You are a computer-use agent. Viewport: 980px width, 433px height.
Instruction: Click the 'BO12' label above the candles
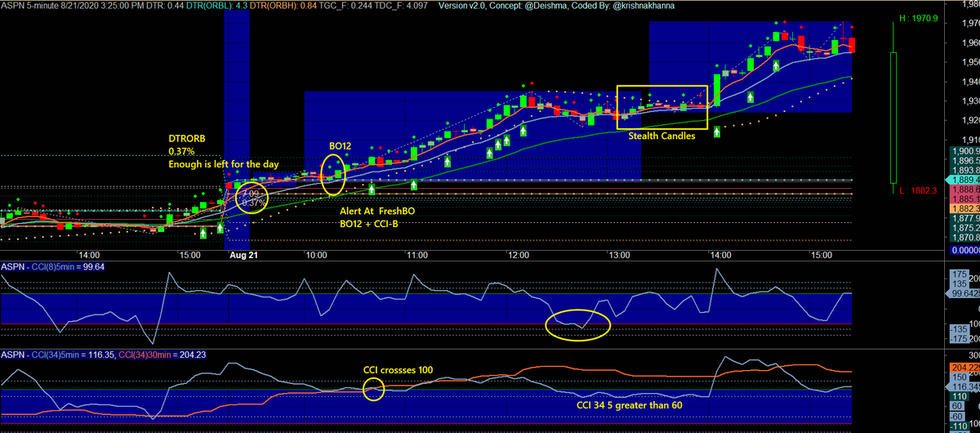click(340, 145)
